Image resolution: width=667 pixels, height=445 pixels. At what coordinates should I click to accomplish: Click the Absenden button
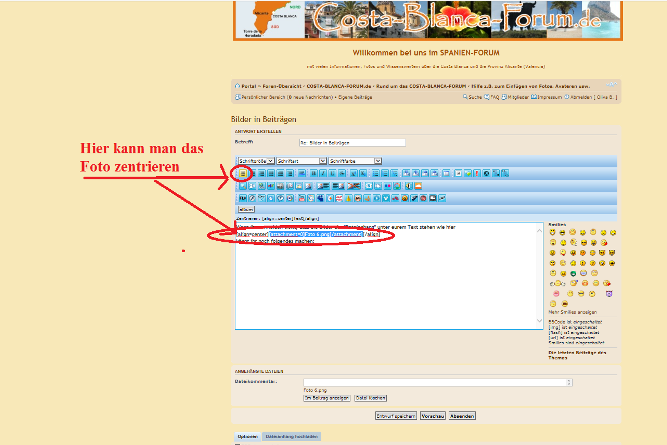pyautogui.click(x=462, y=415)
